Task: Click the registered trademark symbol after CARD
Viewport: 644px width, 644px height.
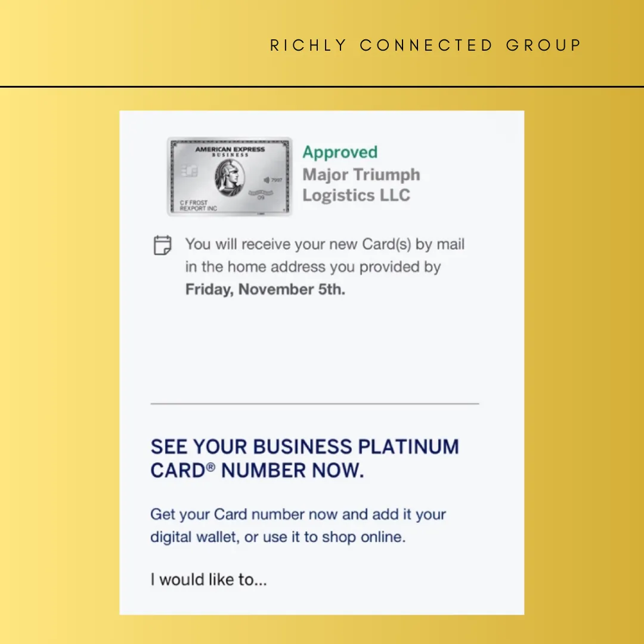Action: [210, 468]
